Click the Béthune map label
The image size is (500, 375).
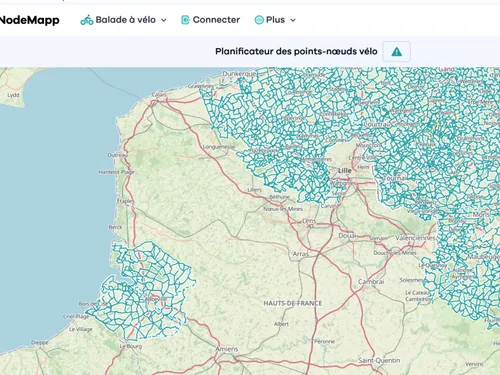click(x=279, y=197)
